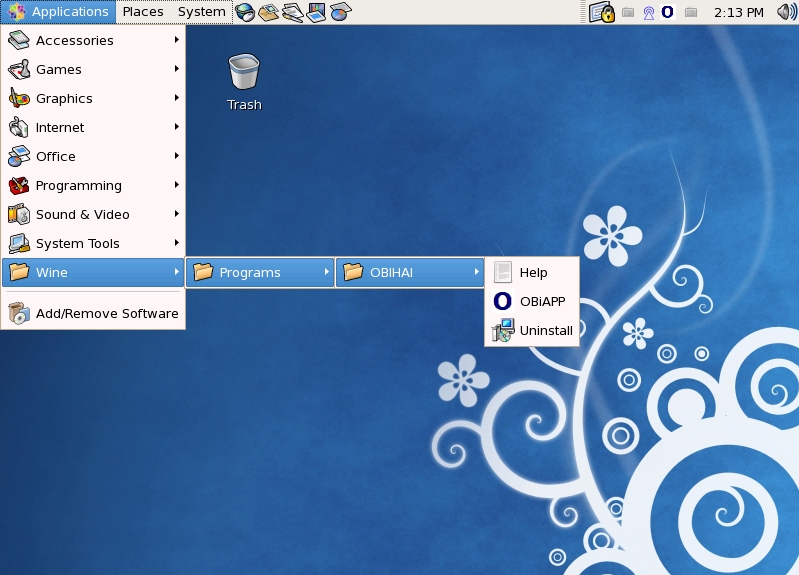This screenshot has height=575, width=799.
Task: Click the OBi 'O' icon in system tray
Action: pyautogui.click(x=668, y=12)
